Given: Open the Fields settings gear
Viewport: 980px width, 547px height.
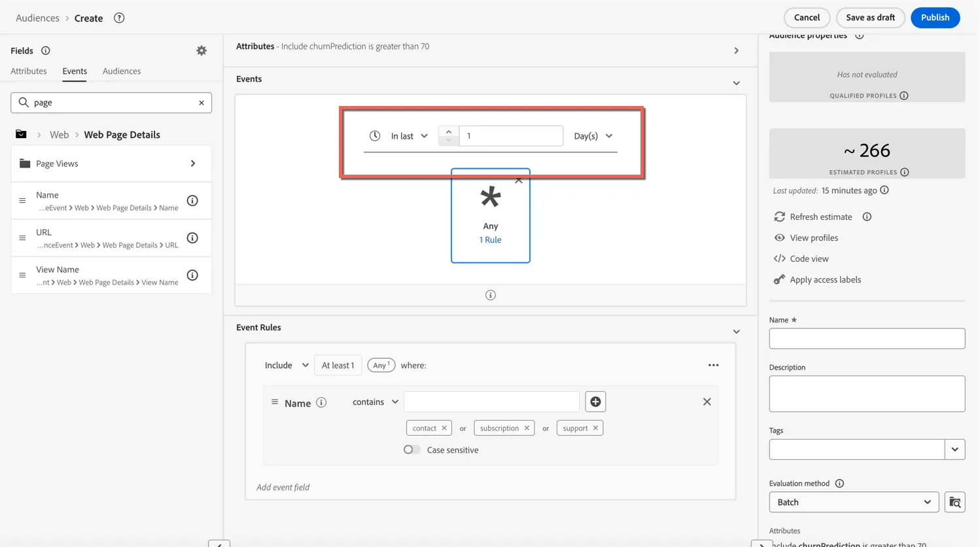Looking at the screenshot, I should pos(201,50).
